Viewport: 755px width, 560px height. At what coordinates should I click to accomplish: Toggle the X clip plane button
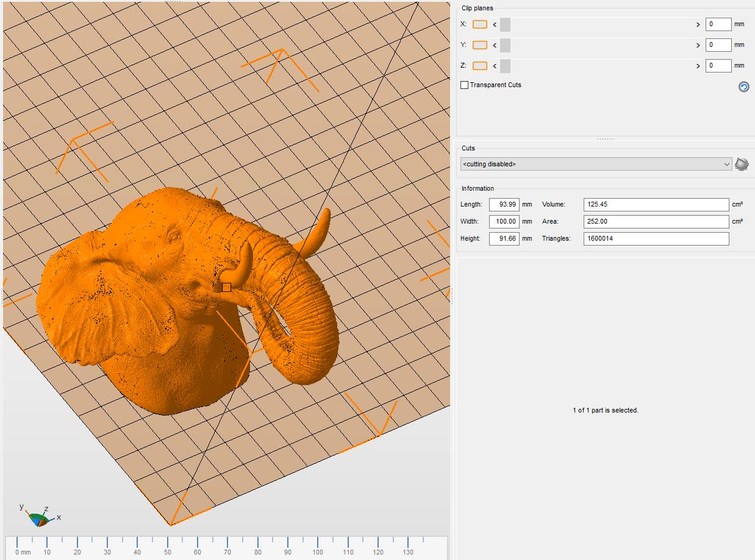point(480,24)
